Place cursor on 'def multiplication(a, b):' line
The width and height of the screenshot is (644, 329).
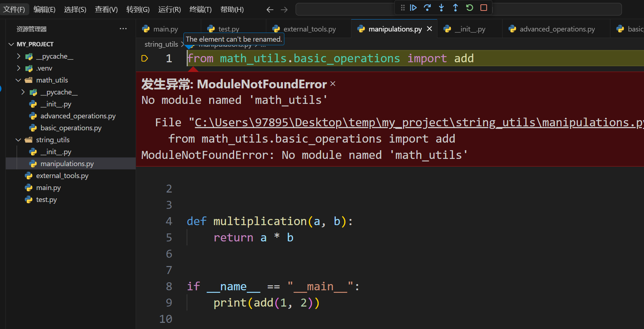[270, 221]
